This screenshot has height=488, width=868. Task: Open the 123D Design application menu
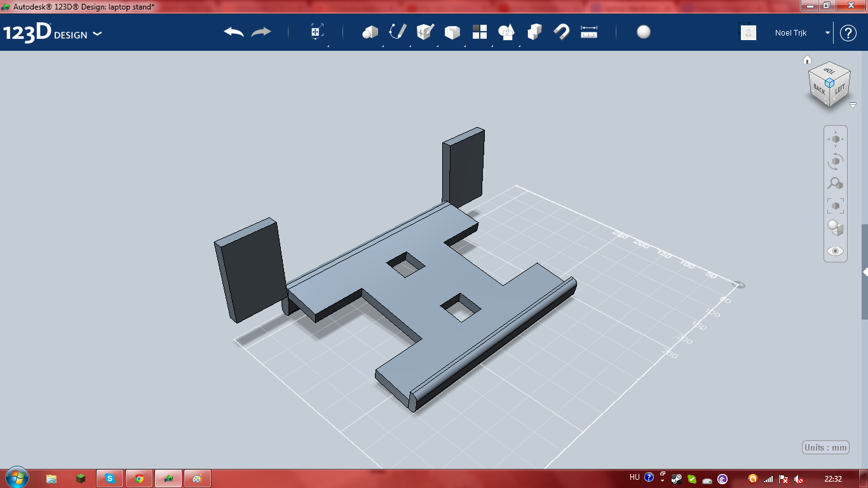pyautogui.click(x=52, y=33)
